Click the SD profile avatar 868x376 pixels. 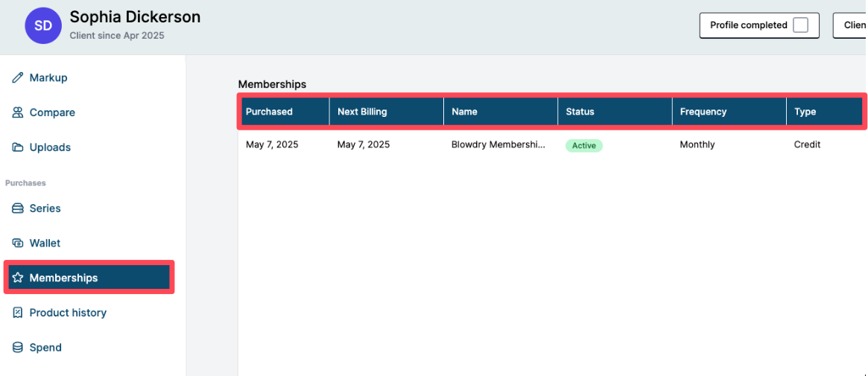click(43, 26)
